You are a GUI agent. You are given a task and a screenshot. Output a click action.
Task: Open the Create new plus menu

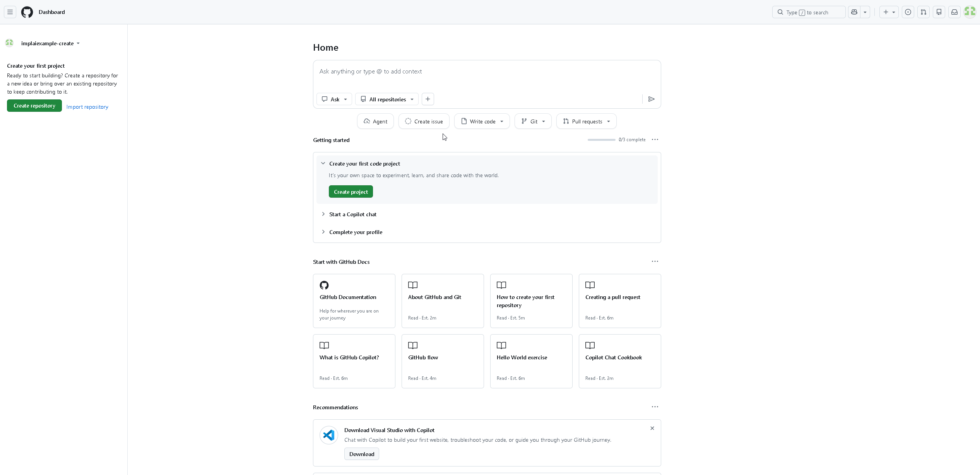[889, 12]
